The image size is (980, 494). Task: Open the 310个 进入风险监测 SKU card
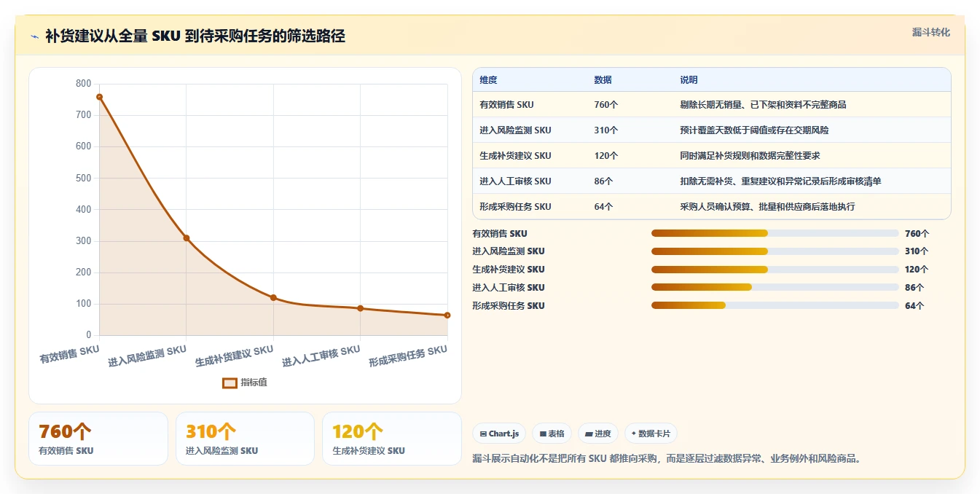(x=245, y=439)
